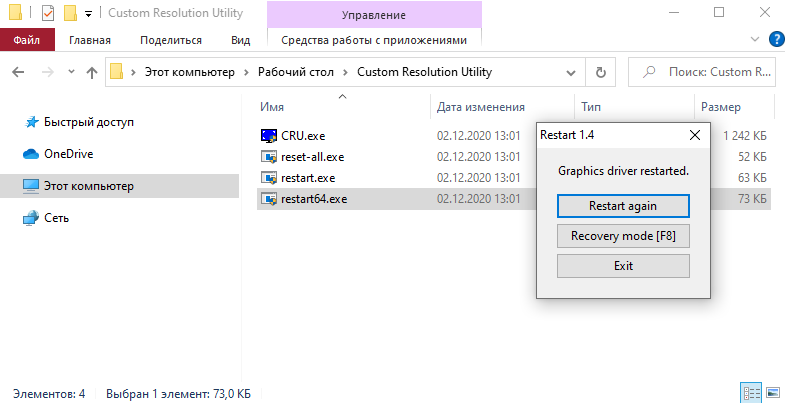785x403 pixels.
Task: Click the OneDrive cloud icon
Action: tap(31, 154)
